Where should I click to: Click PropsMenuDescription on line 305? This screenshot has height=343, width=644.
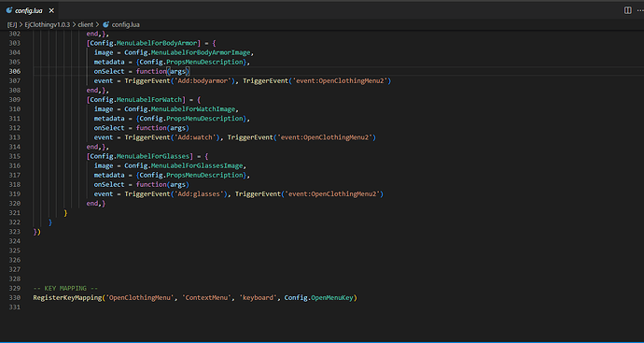tap(204, 62)
